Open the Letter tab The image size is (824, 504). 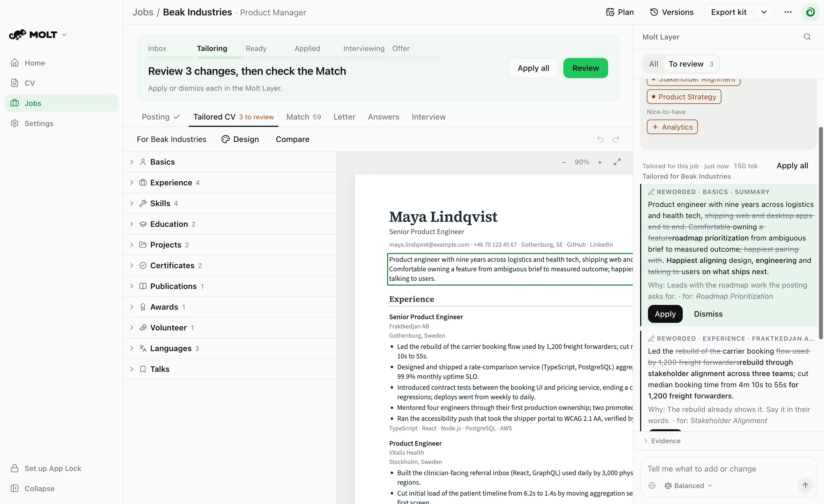click(x=344, y=117)
